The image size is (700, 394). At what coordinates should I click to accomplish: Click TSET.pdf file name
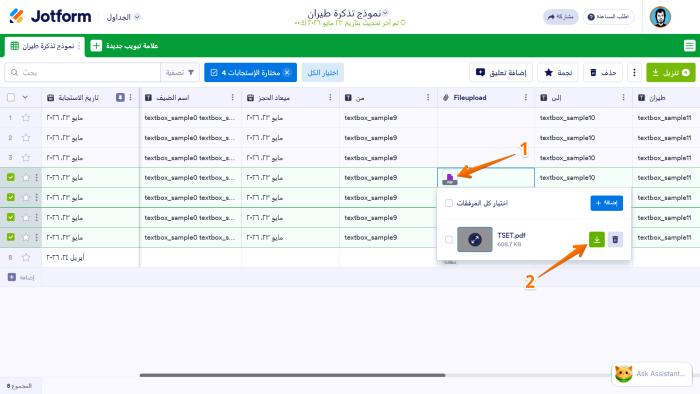click(511, 235)
